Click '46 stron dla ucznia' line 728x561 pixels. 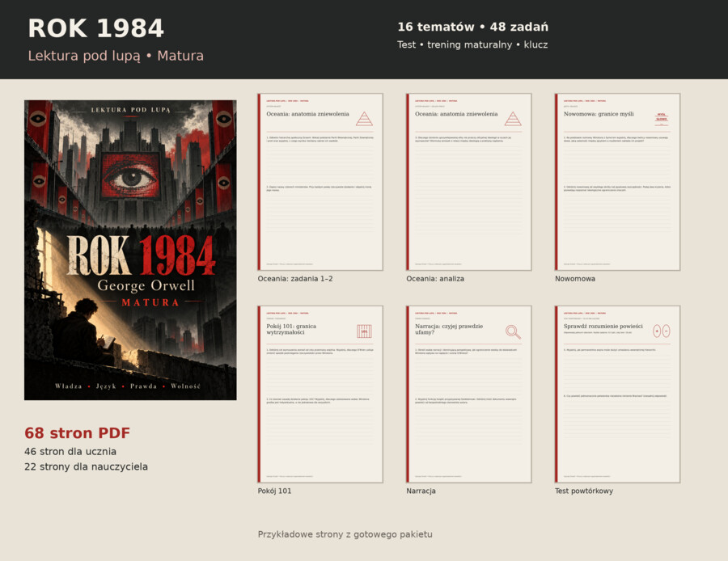(70, 452)
